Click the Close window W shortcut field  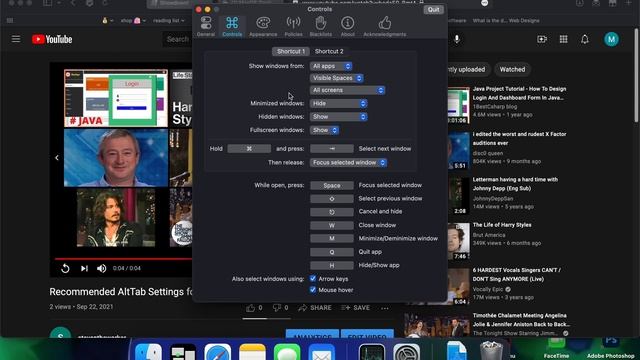coord(332,225)
